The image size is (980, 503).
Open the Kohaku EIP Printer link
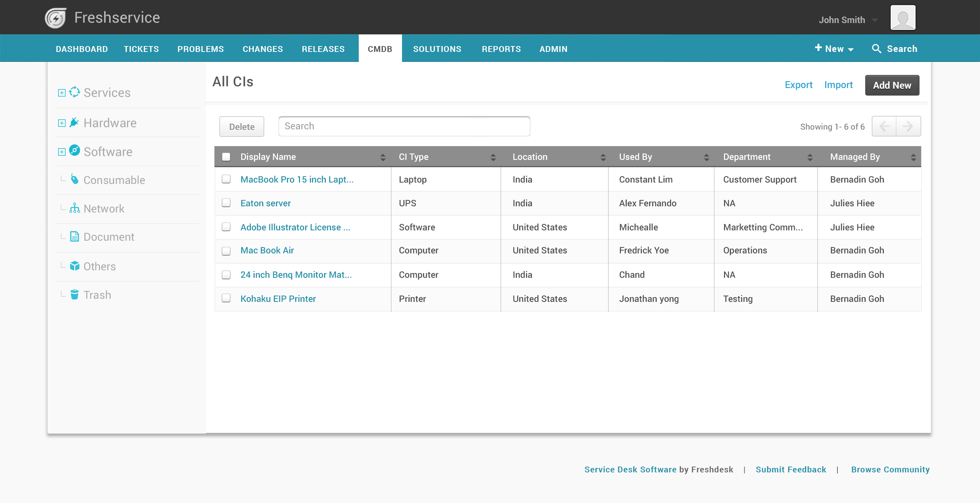[x=278, y=299]
